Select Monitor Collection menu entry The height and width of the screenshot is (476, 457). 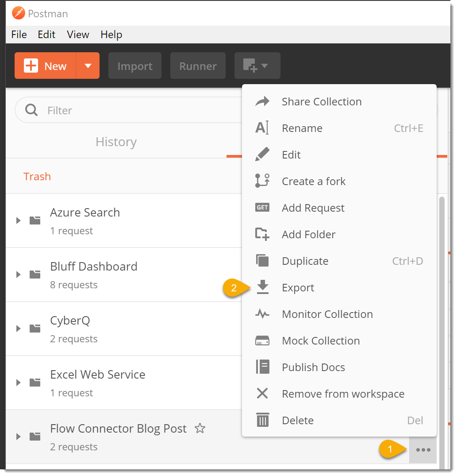coord(339,314)
